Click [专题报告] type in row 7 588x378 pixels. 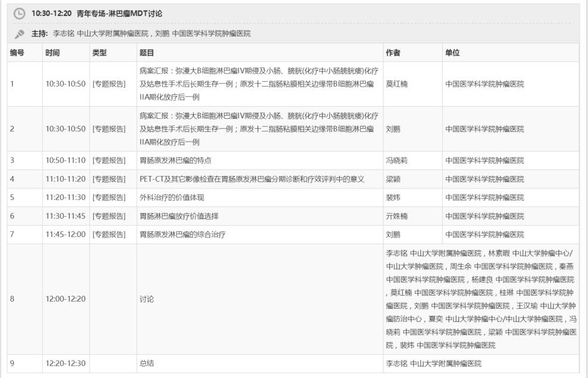[109, 235]
